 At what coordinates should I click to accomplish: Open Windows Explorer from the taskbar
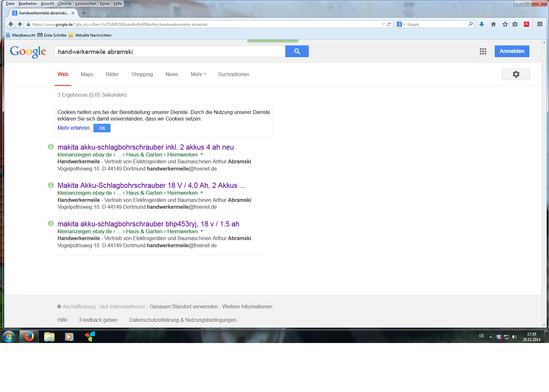(49, 336)
